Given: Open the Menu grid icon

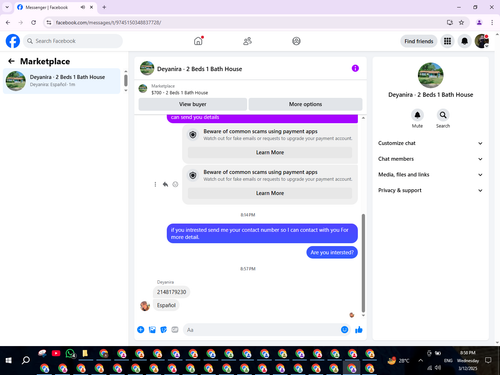Looking at the screenshot, I should 447,41.
